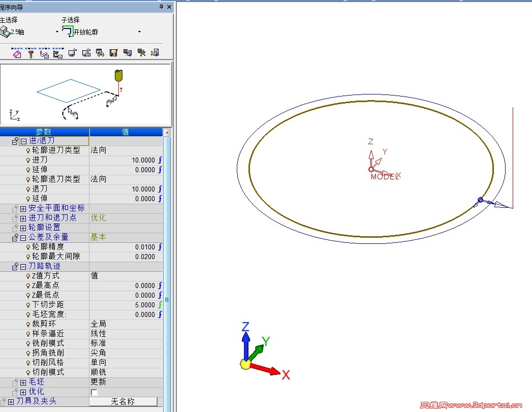
Task: Open the 主选择 dropdown arrow
Action: tap(57, 32)
